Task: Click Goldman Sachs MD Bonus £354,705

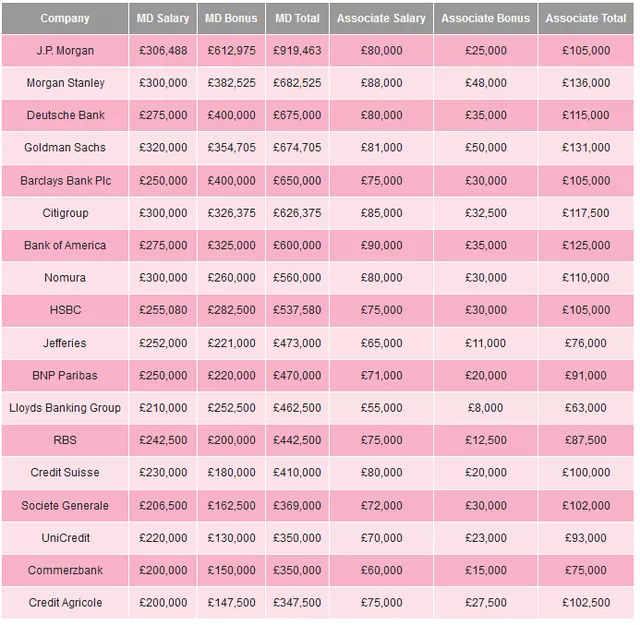Action: click(x=231, y=148)
